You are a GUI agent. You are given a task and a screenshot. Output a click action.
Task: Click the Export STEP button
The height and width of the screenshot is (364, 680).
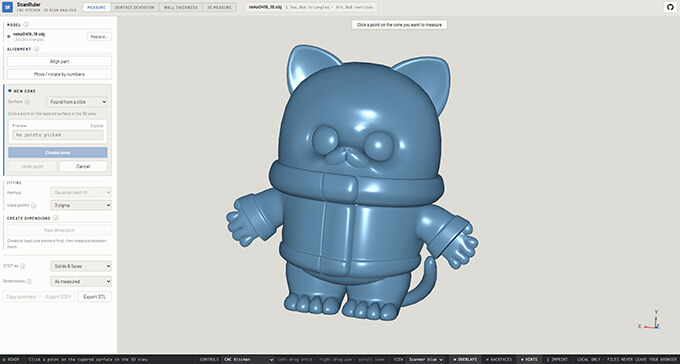click(58, 297)
